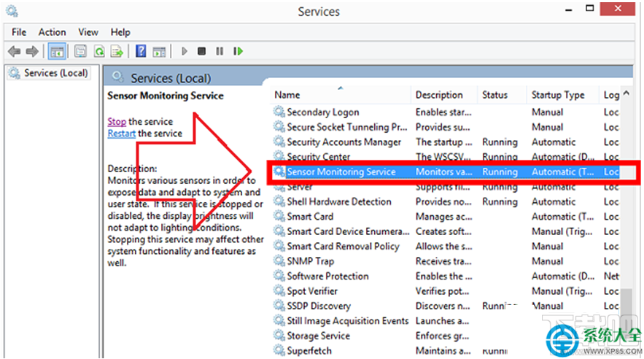This screenshot has width=644, height=359.
Task: Toggle Show/Hide Console Tree icon
Action: coord(57,51)
